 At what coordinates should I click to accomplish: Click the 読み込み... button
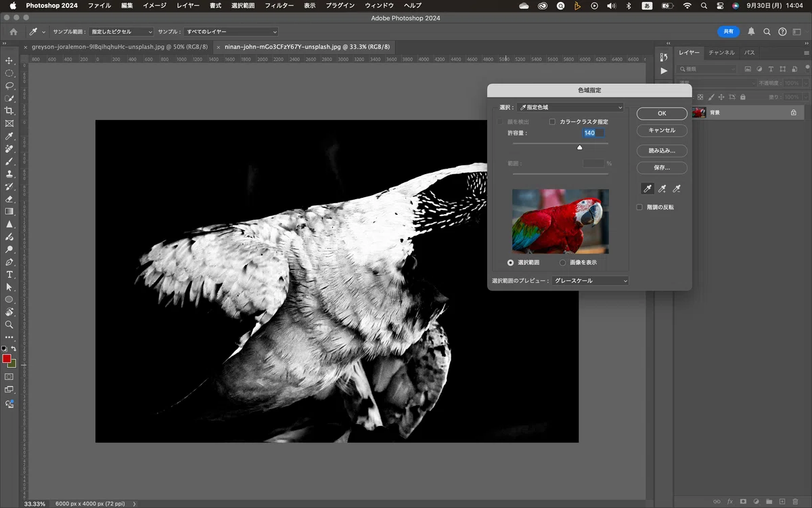[662, 150]
